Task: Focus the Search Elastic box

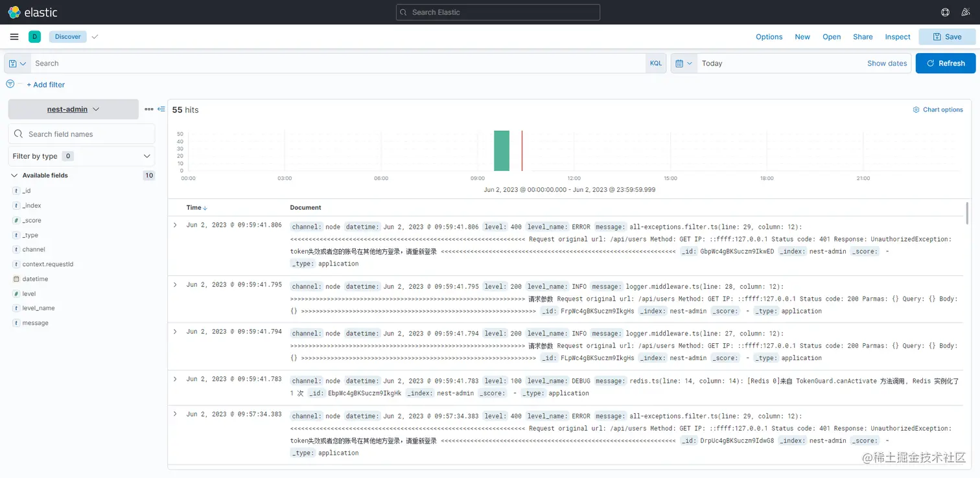Action: click(x=498, y=12)
